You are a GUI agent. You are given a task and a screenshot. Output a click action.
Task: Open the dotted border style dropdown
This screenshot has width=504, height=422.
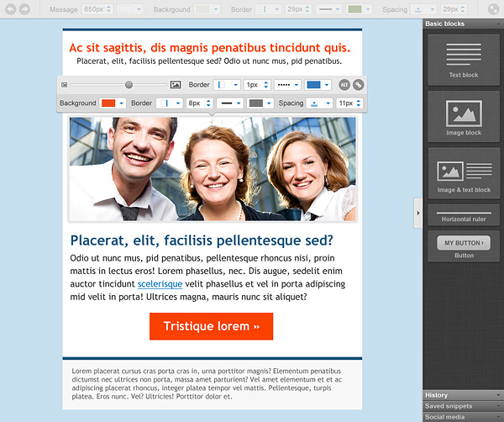(287, 85)
